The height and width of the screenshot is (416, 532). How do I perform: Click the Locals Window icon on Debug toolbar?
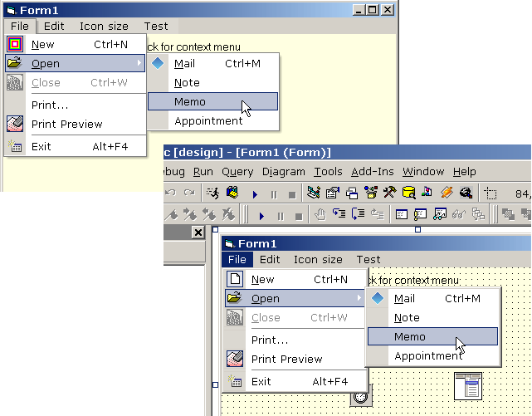[401, 215]
